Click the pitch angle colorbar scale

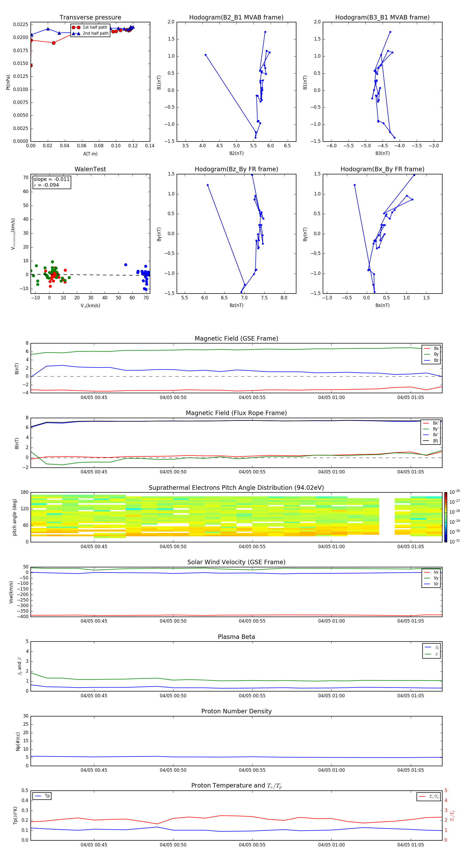(x=445, y=517)
